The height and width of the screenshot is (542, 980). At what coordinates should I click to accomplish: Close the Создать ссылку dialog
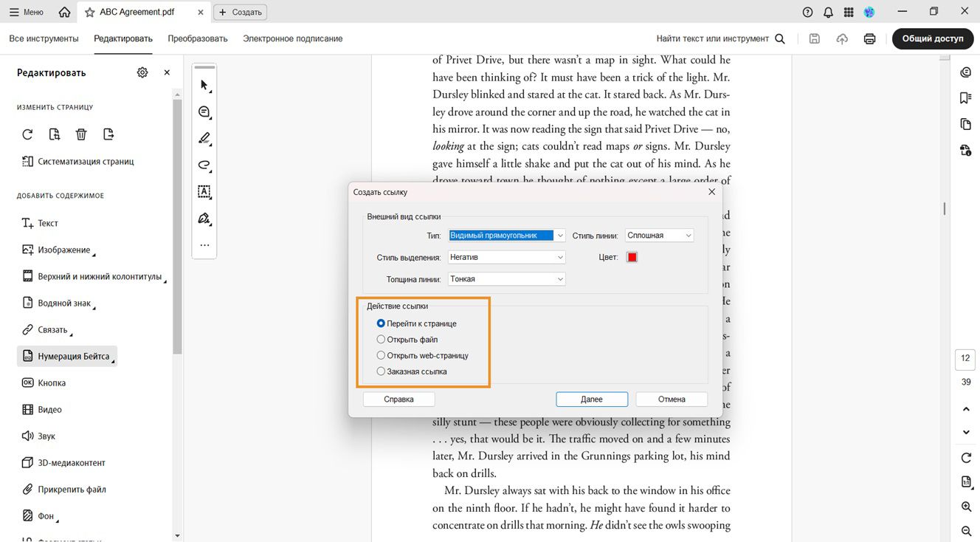click(711, 192)
